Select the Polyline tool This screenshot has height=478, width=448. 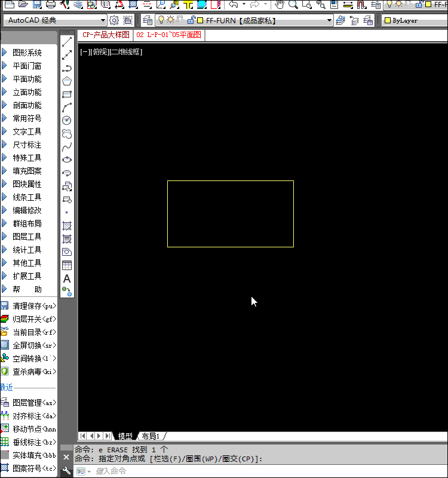coord(67,68)
